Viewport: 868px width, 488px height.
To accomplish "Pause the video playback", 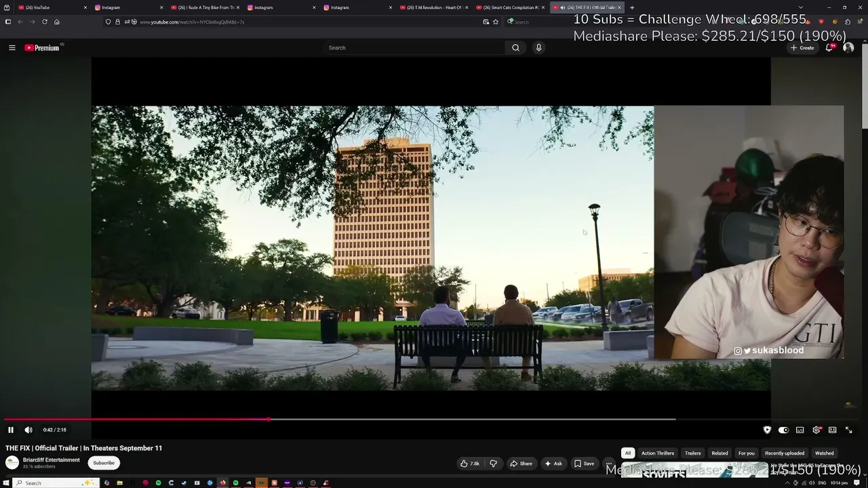I will pos(11,430).
